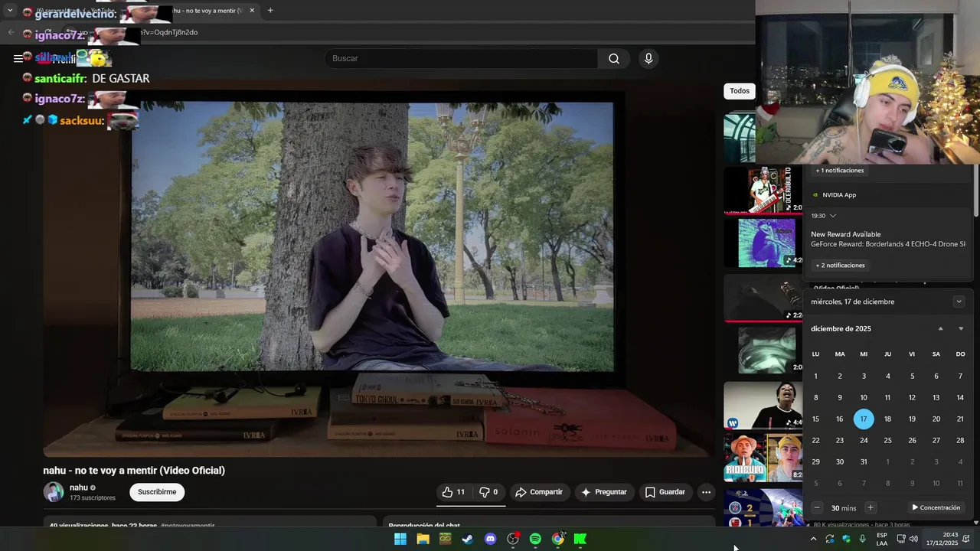Open the Kick app in the taskbar

pyautogui.click(x=580, y=539)
